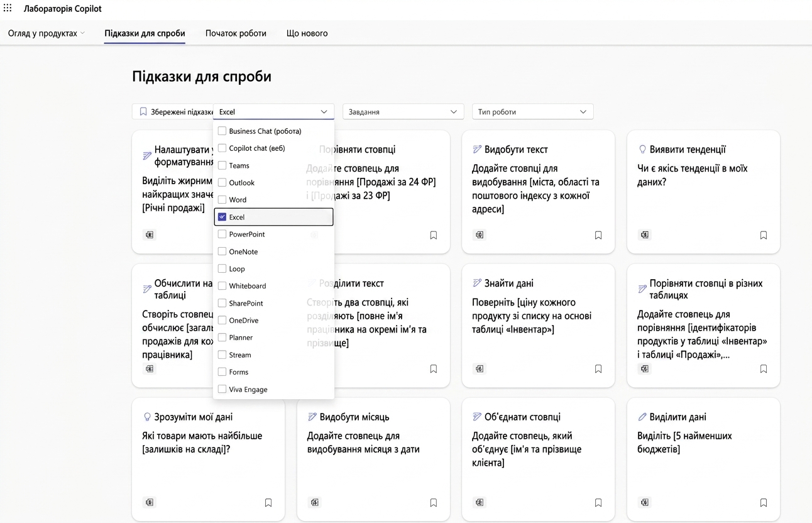Open 'Порівняти стовпці в різних таблицях' card

[x=703, y=326]
